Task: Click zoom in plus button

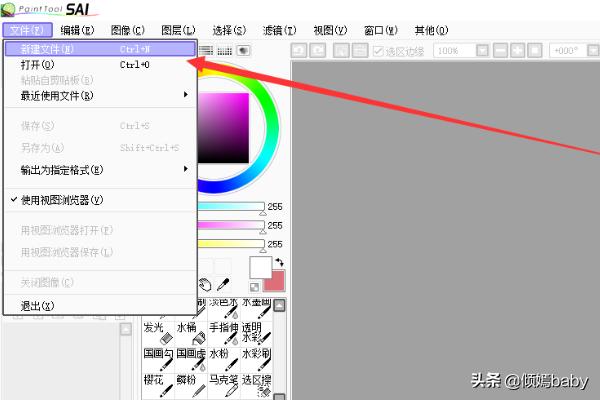Action: (517, 51)
